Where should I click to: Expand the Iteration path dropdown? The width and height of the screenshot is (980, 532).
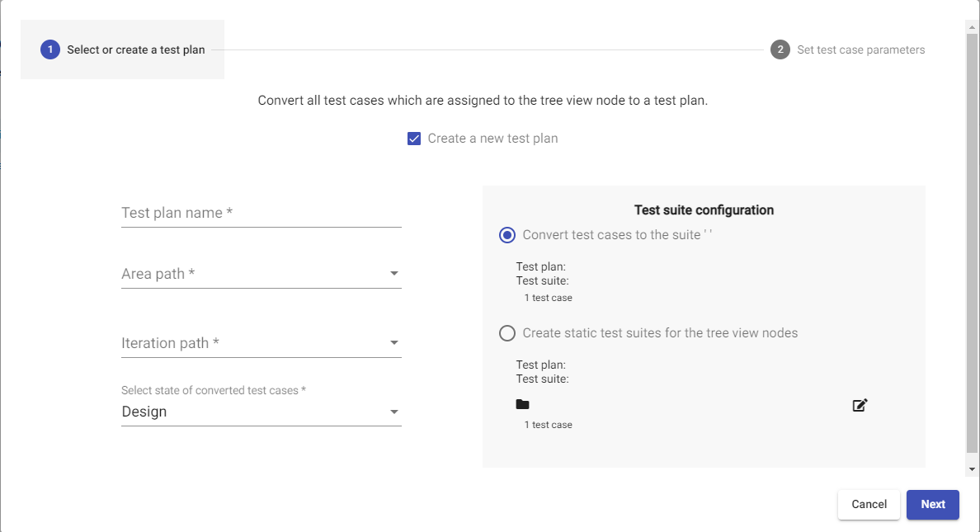point(261,343)
